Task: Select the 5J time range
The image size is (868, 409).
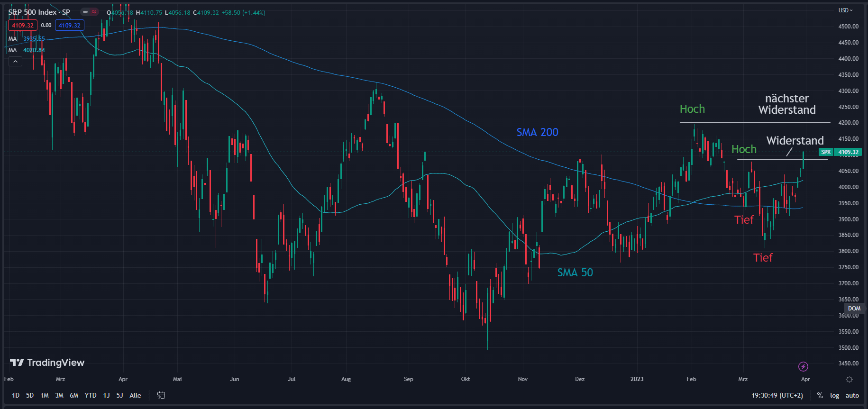Action: [x=119, y=395]
